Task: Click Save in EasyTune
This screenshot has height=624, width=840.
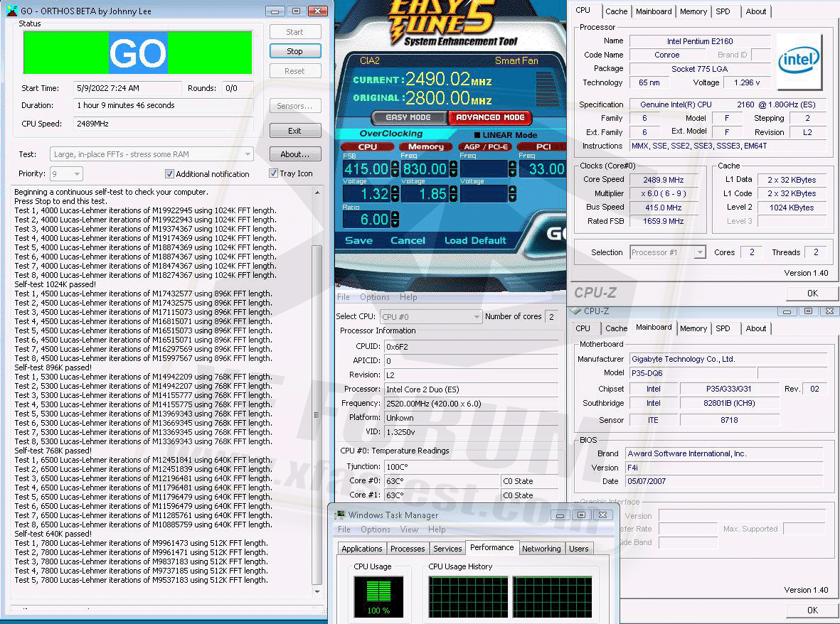Action: 359,240
